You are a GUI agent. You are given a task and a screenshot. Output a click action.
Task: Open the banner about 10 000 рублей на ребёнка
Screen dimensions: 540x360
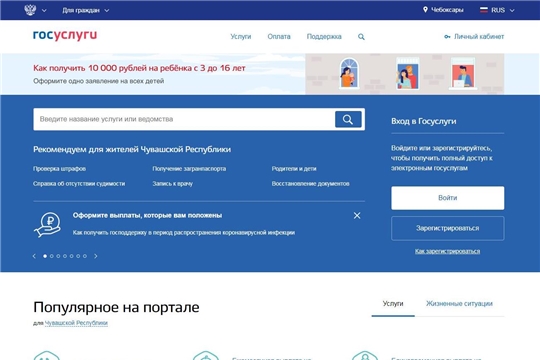(x=139, y=68)
